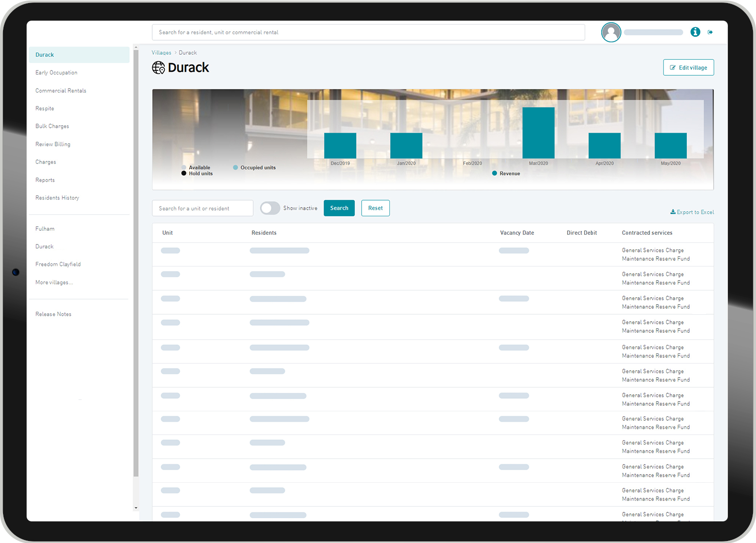756x543 pixels.
Task: Click the unit or resident search field
Action: coord(202,208)
